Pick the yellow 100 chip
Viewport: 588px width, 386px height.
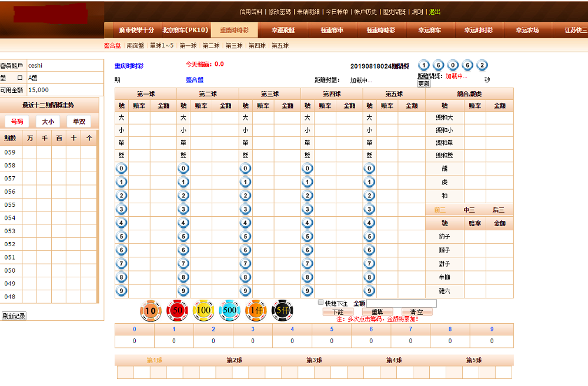pyautogui.click(x=203, y=310)
